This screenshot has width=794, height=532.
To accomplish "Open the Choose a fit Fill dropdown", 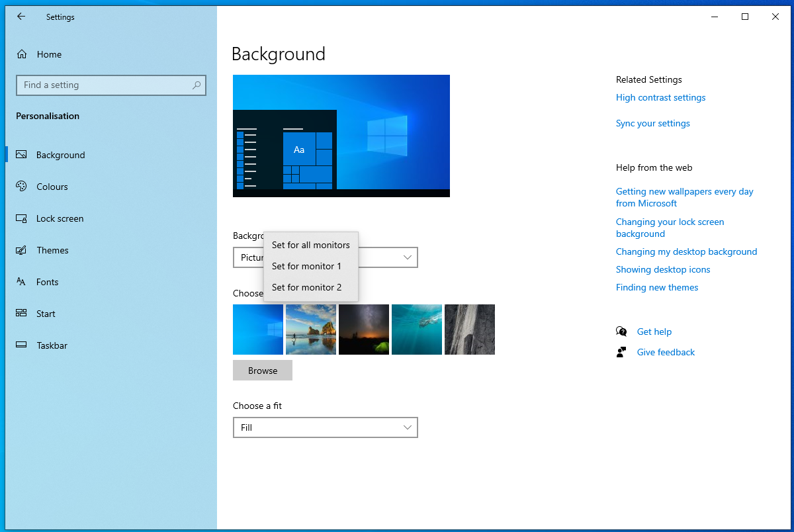I will (326, 427).
